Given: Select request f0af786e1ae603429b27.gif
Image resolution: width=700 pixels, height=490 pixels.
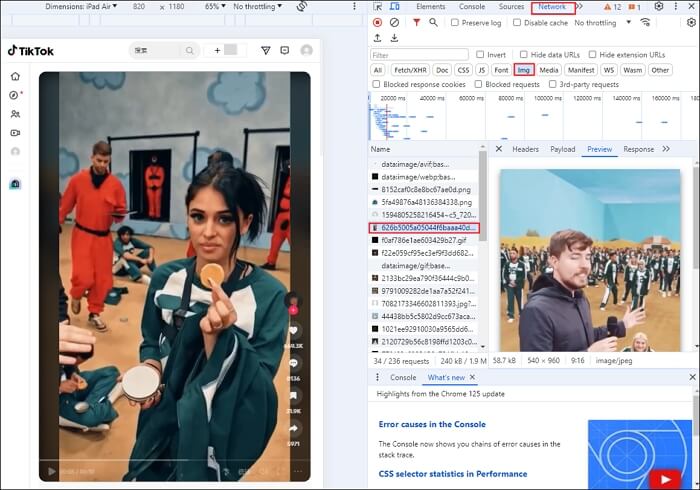Looking at the screenshot, I should coord(424,240).
